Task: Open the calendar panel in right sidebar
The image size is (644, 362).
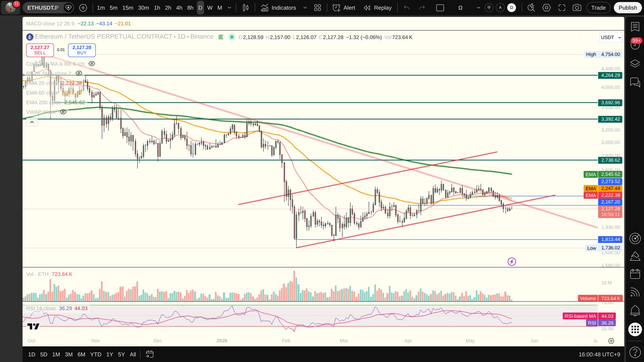Action: (635, 274)
